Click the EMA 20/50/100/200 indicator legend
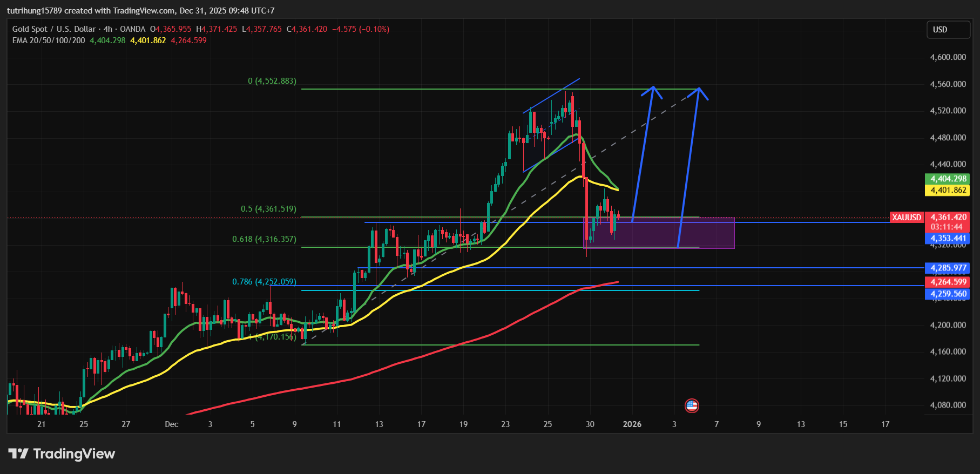 point(49,40)
